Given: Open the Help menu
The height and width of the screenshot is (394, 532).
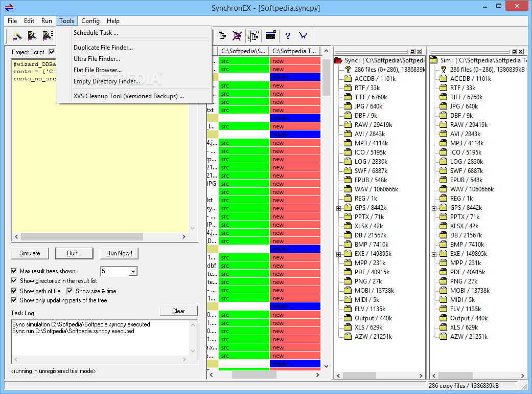Looking at the screenshot, I should click(113, 20).
